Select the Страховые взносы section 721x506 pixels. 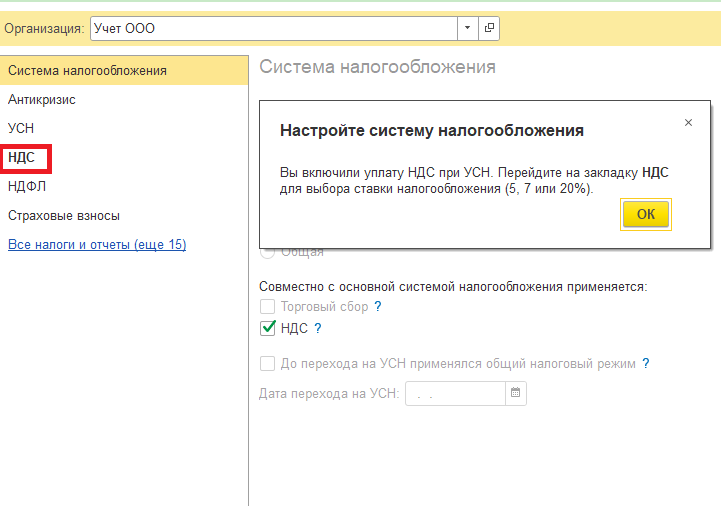(x=64, y=215)
